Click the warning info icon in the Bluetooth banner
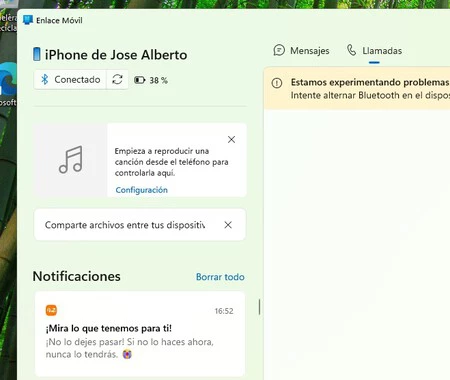This screenshot has height=380, width=450. click(277, 83)
